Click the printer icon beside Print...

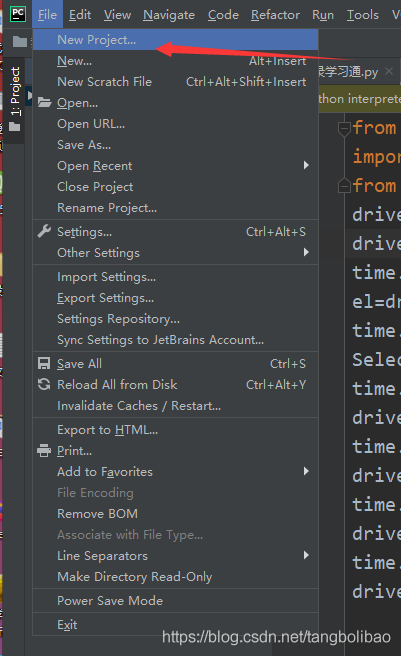(44, 451)
